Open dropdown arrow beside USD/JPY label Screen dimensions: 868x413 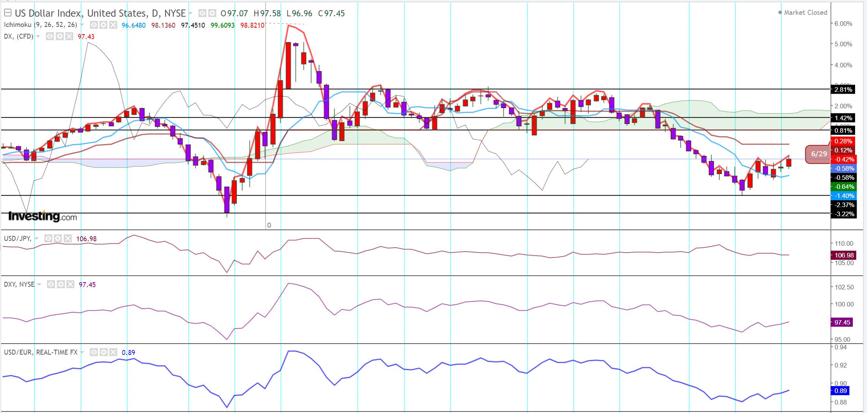(36, 239)
